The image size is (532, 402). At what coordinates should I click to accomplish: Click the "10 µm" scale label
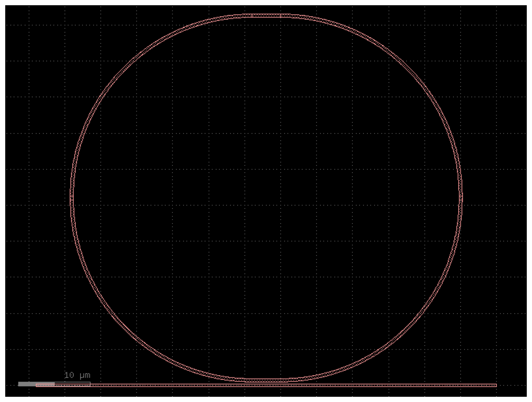[77, 375]
